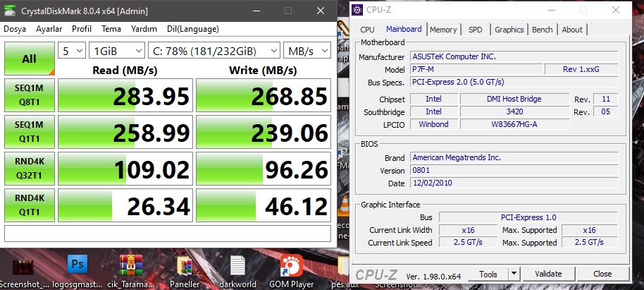Viewport: 644px width, 290px height.
Task: Run the RND4K Q32T1 test
Action: coord(29,169)
